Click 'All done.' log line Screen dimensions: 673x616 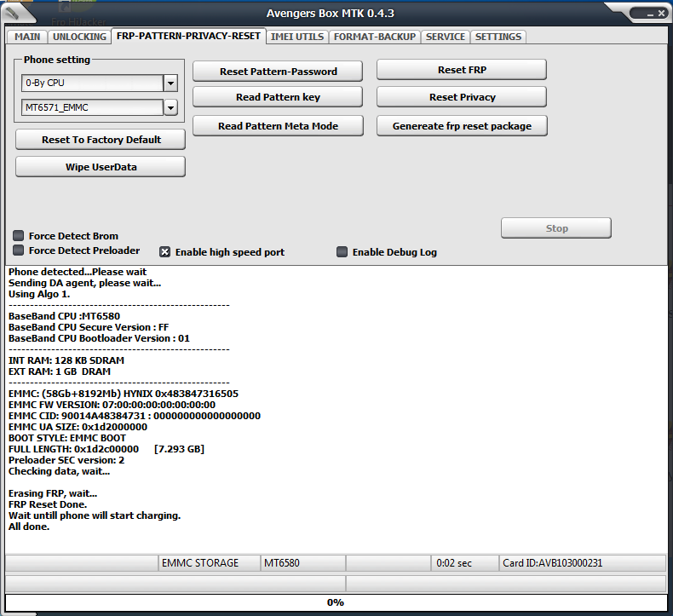pos(29,527)
